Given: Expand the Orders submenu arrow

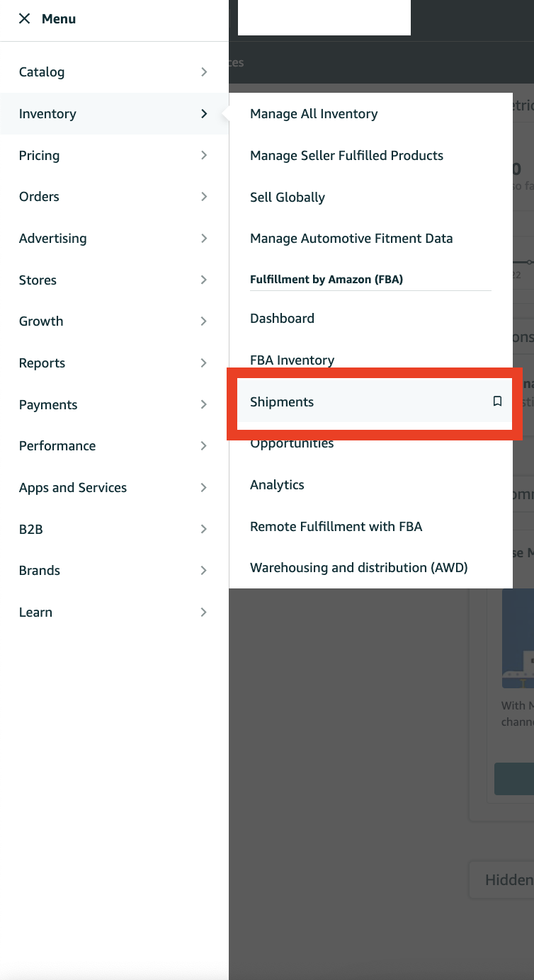Looking at the screenshot, I should click(204, 197).
